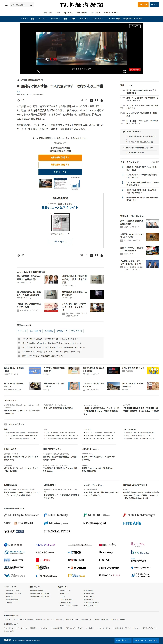The image size is (163, 644).
Task: Save article with bottom clip icon
Action: click(x=19, y=255)
